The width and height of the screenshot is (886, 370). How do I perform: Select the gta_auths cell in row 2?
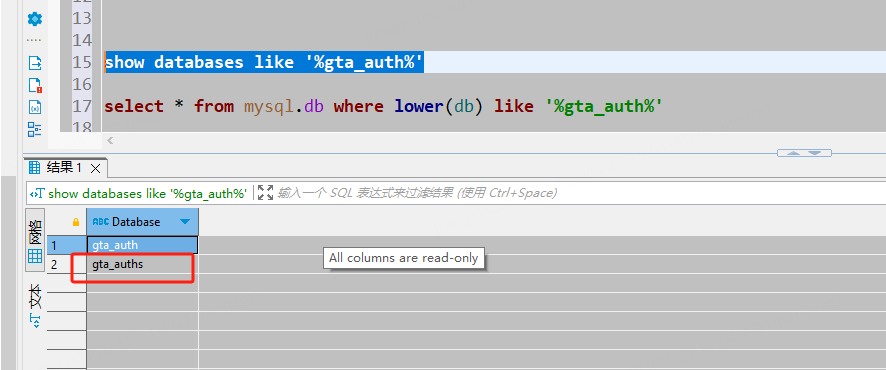(x=142, y=264)
